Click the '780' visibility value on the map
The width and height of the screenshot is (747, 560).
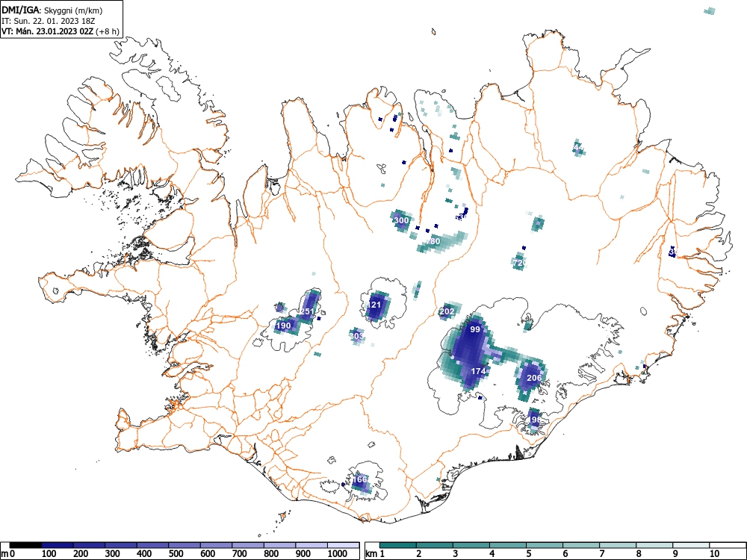(433, 241)
